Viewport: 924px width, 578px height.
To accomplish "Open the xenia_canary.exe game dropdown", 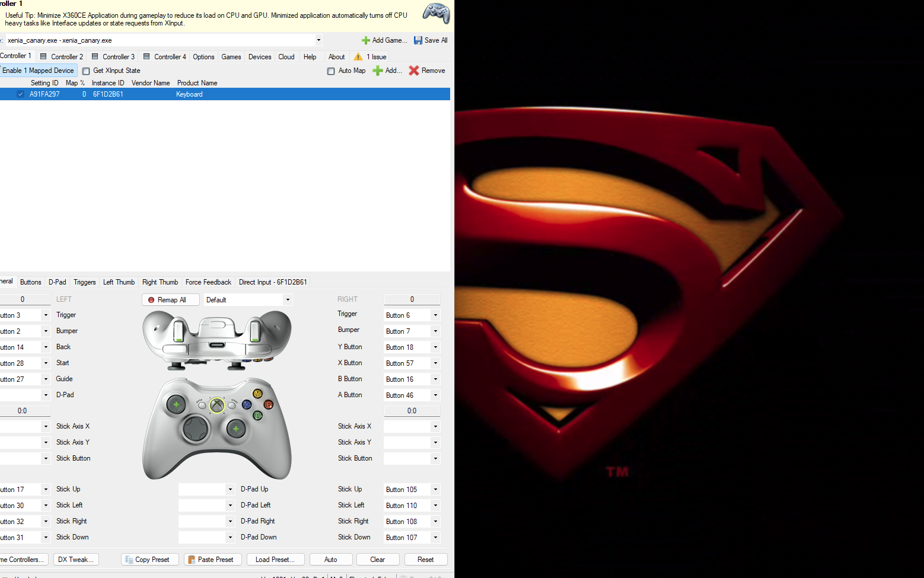I will point(318,40).
